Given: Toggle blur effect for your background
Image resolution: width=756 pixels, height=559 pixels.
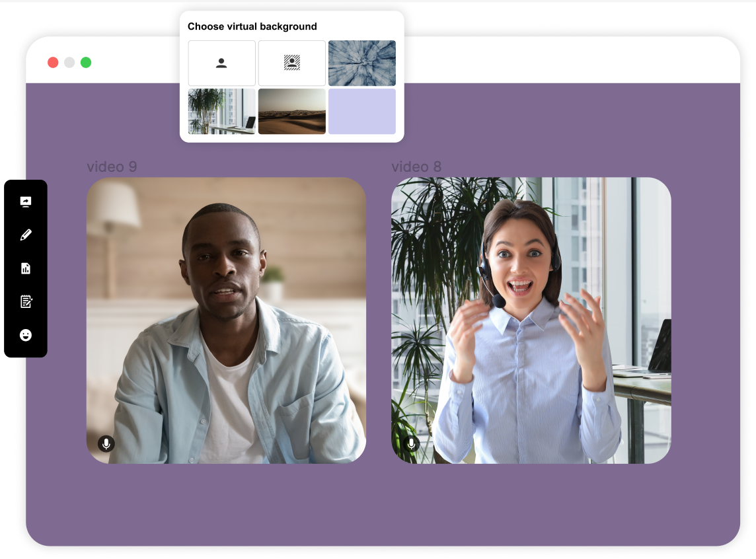Looking at the screenshot, I should [291, 63].
